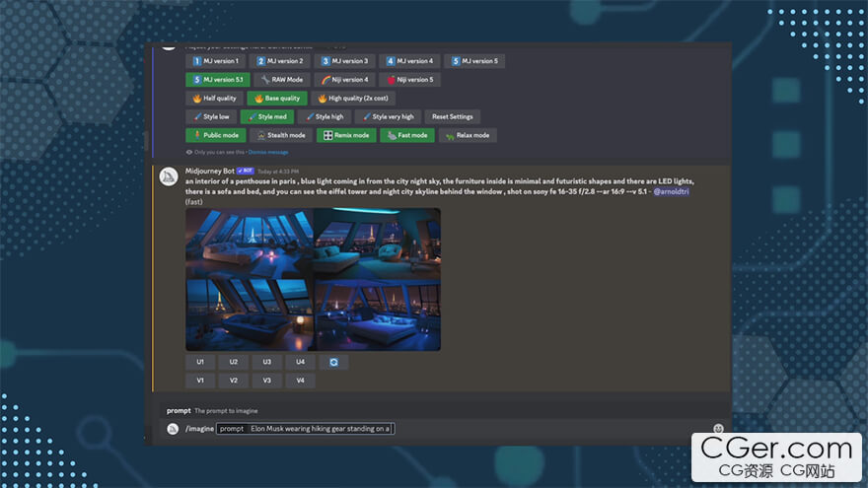868x488 pixels.
Task: Upscale image with U1
Action: coord(200,362)
